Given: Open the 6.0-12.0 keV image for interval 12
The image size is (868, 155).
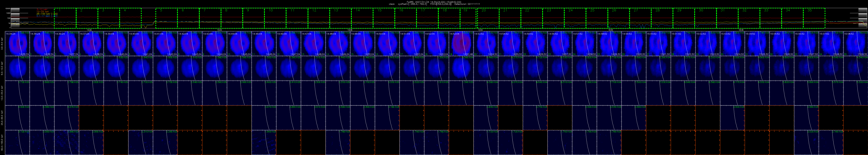Looking at the screenshot, I should click(289, 68).
